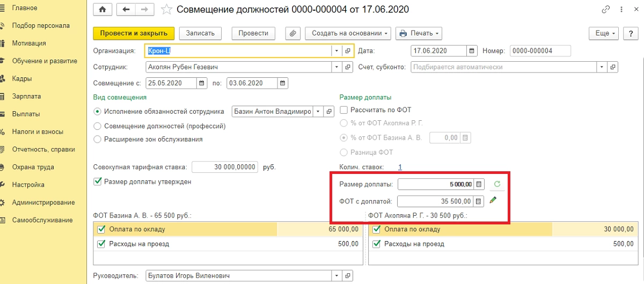644x284 pixels.
Task: Expand the Счет, субконто dropdown
Action: pos(602,67)
